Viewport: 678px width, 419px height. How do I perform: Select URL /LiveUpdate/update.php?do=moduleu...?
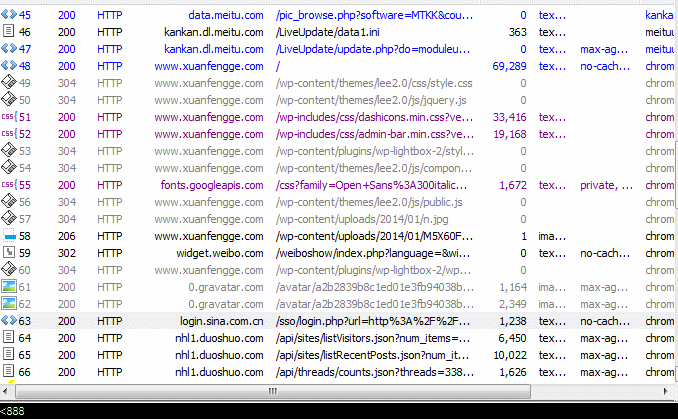click(373, 49)
